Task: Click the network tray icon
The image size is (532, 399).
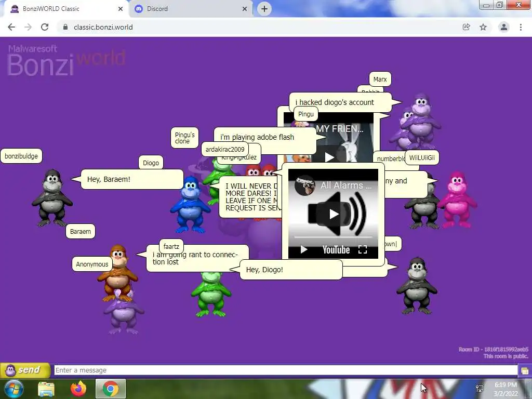Action: tap(480, 389)
